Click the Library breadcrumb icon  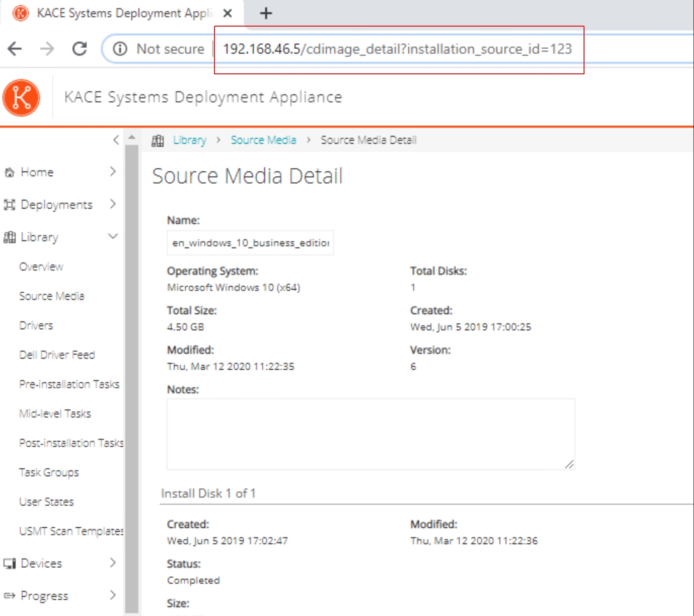(x=158, y=140)
